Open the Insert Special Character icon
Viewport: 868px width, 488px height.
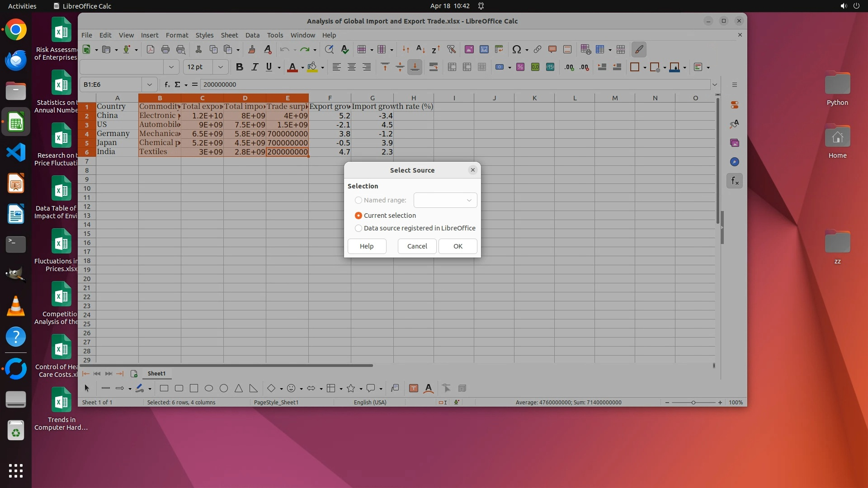(x=516, y=49)
